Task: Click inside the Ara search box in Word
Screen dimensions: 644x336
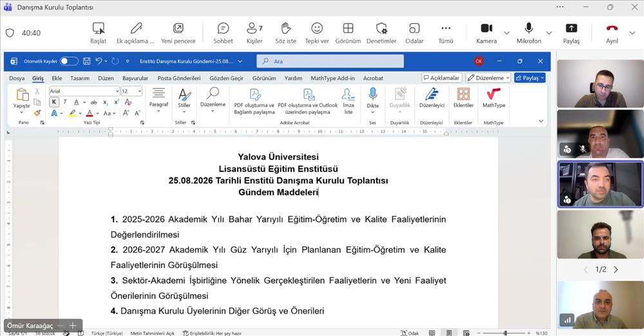Action: (330, 61)
